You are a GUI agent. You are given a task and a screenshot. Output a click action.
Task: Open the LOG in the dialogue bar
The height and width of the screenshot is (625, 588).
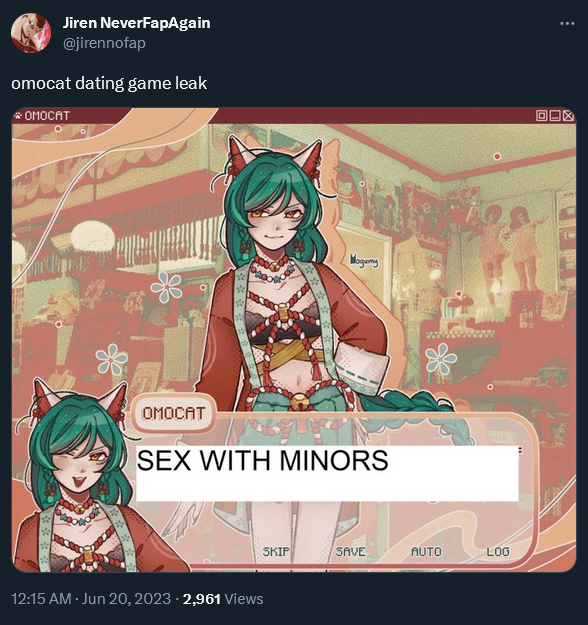498,551
